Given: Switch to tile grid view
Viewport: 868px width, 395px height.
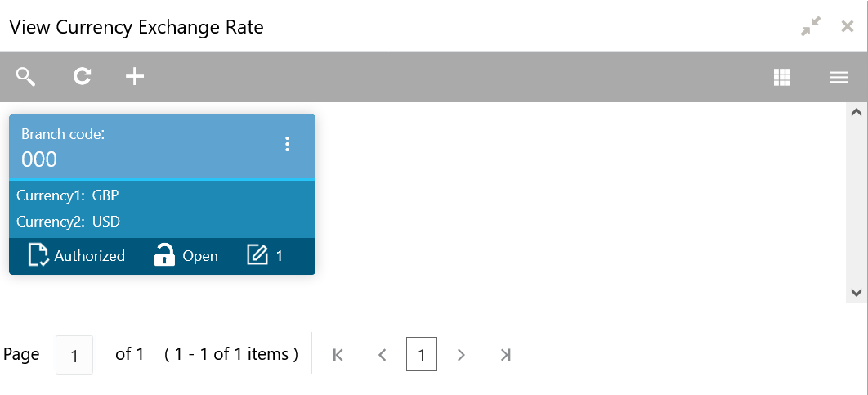Looking at the screenshot, I should coord(782,77).
